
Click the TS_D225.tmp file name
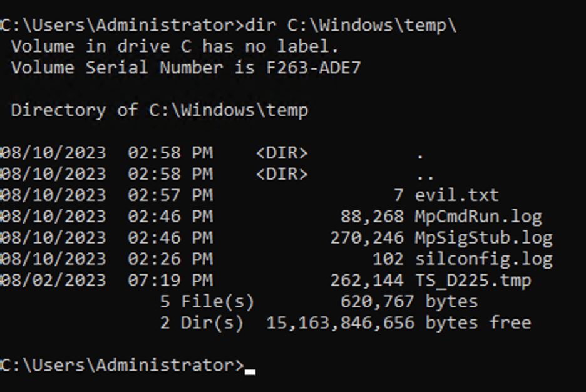pos(473,281)
